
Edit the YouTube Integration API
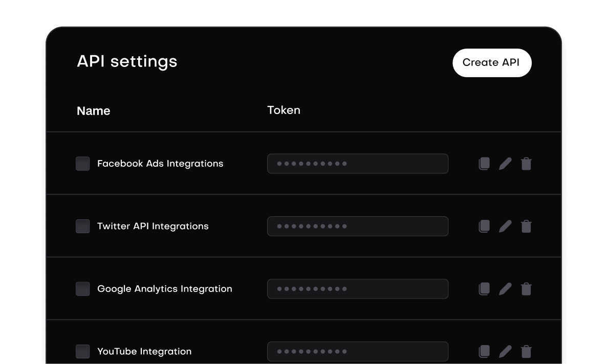click(505, 351)
